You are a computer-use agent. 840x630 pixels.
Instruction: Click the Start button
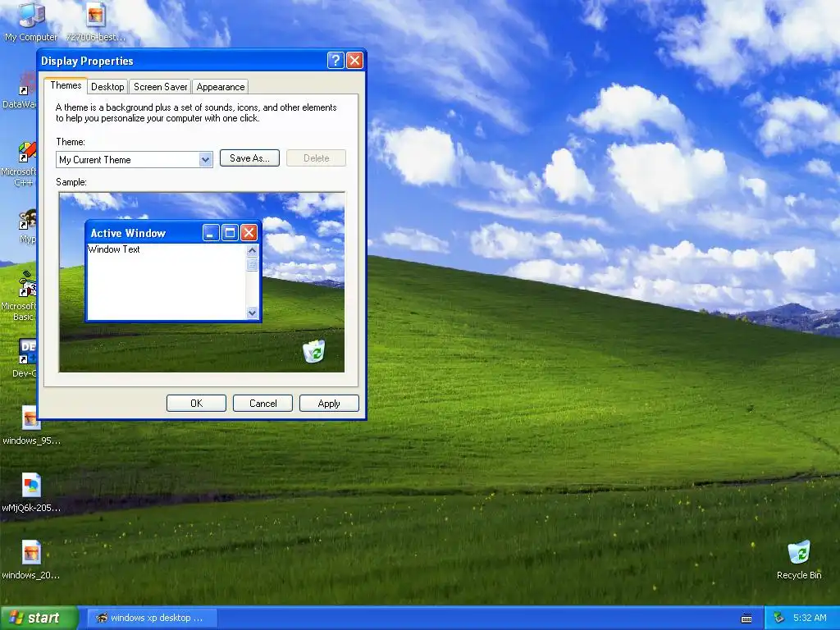coord(39,618)
